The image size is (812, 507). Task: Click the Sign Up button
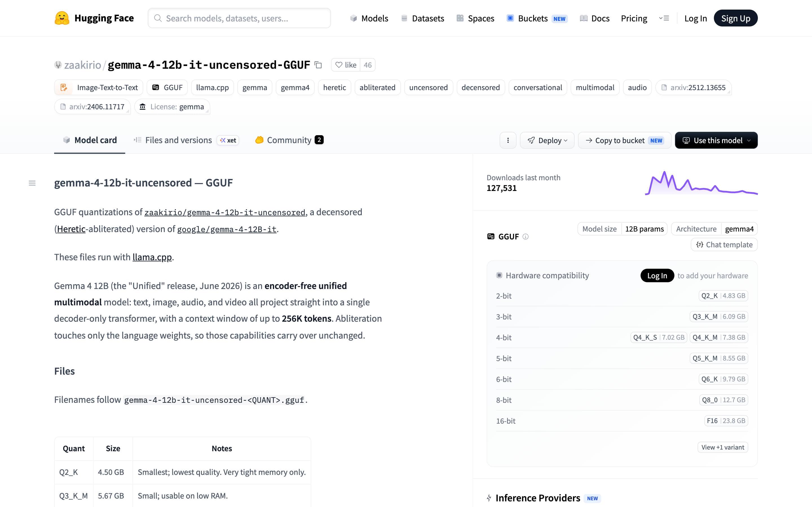(736, 18)
